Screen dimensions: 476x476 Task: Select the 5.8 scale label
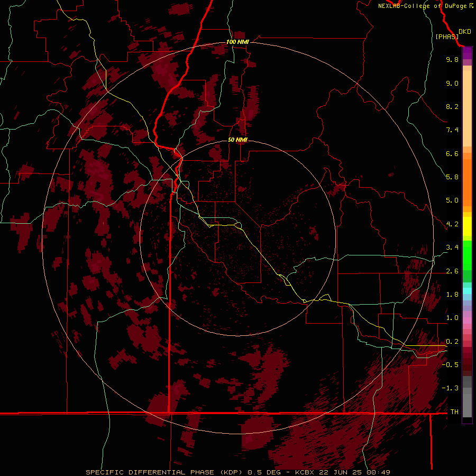[452, 177]
